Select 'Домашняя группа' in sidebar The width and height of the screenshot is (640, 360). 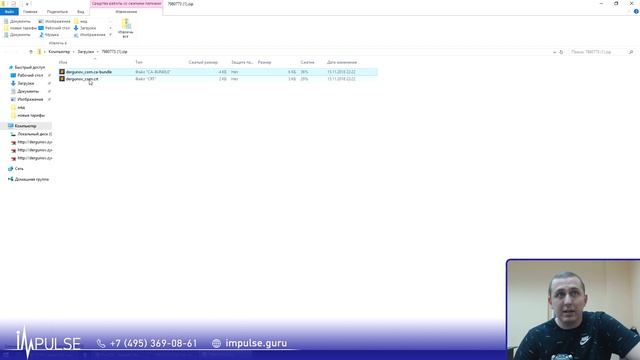31,179
